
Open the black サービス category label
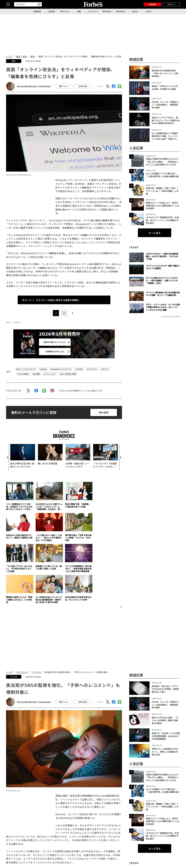click(13, 677)
